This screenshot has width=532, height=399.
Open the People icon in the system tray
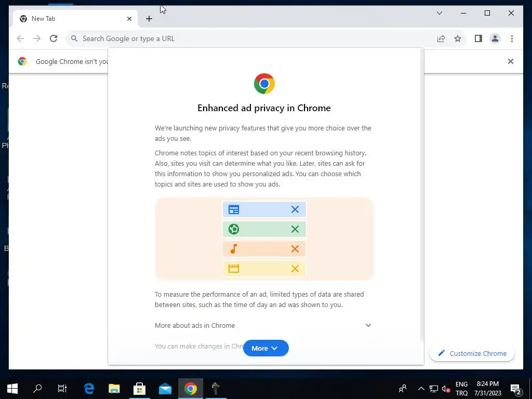[403, 389]
